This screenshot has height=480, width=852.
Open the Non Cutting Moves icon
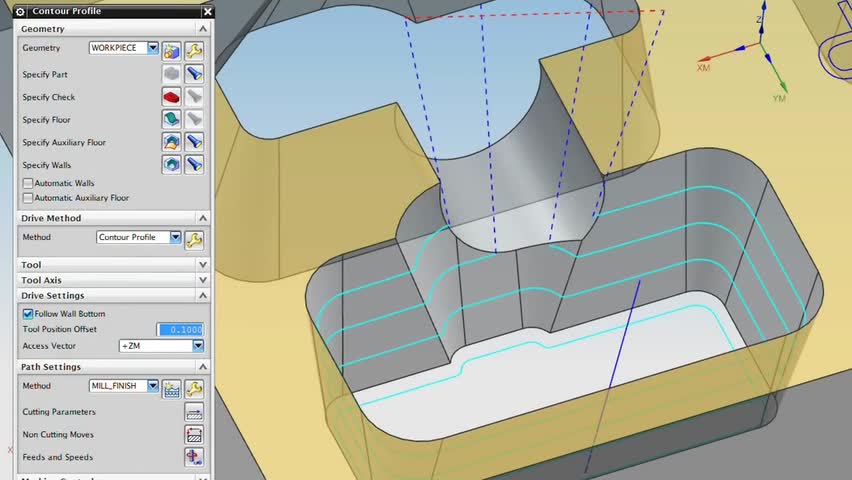(x=194, y=434)
